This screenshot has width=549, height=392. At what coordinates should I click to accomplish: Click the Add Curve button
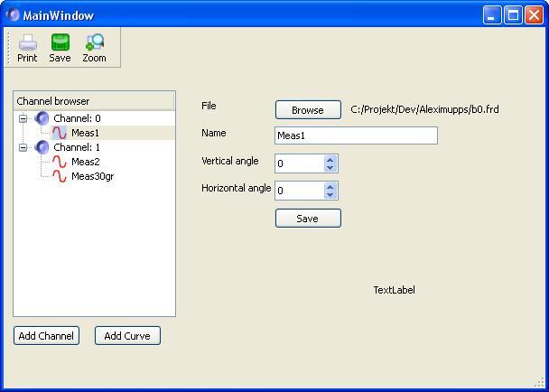click(127, 336)
